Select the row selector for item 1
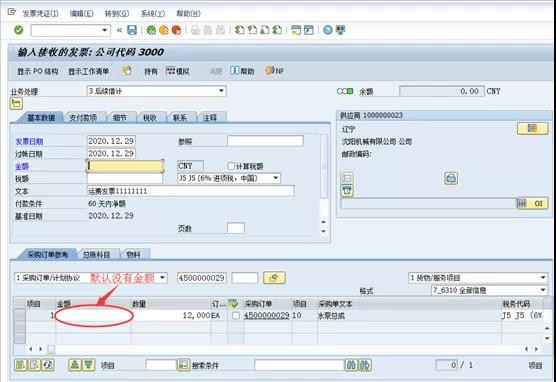 (20, 315)
